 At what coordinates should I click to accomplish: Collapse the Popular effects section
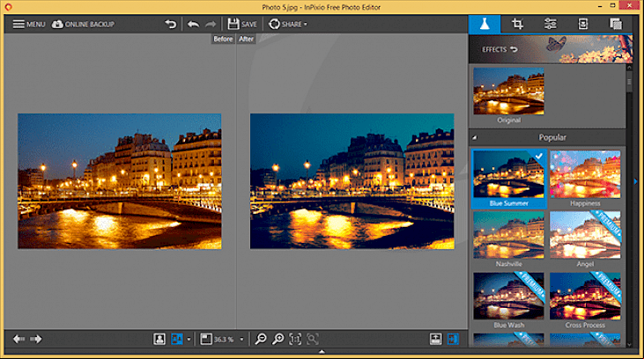[475, 137]
